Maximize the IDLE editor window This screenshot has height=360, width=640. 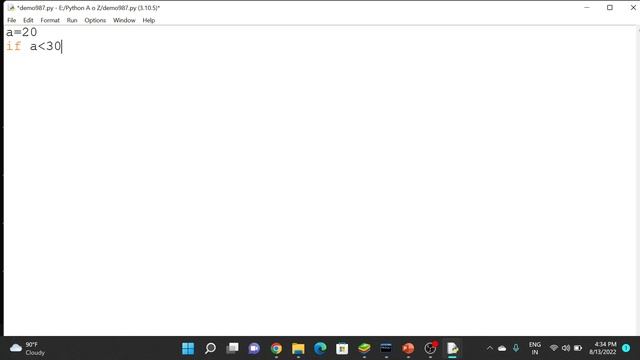tap(610, 7)
